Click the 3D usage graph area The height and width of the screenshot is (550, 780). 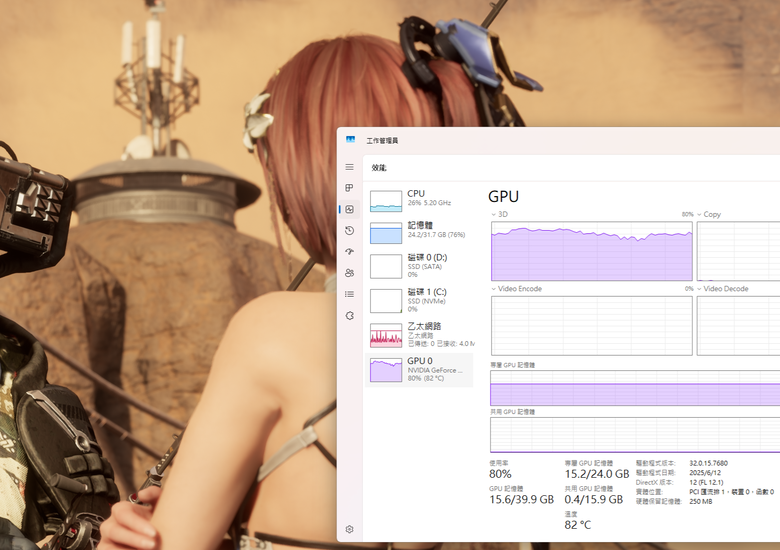591,251
